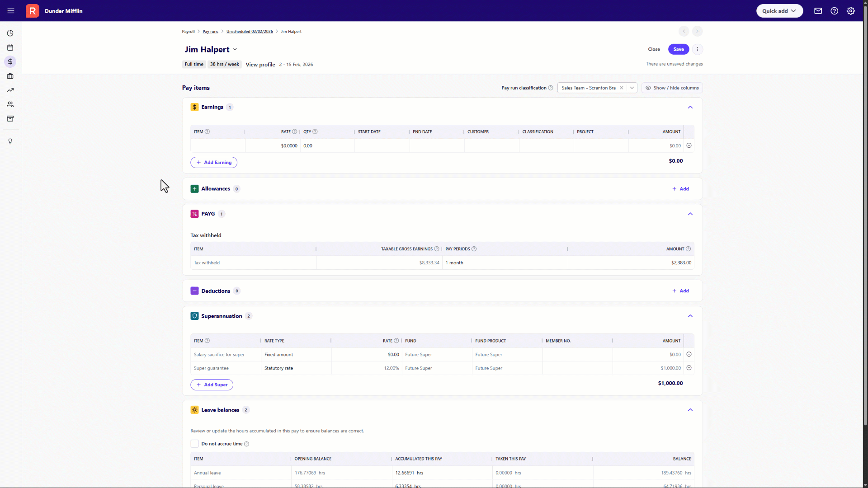The width and height of the screenshot is (868, 488).
Task: Click the trending-arrow reports icon in the sidebar
Action: [x=10, y=90]
